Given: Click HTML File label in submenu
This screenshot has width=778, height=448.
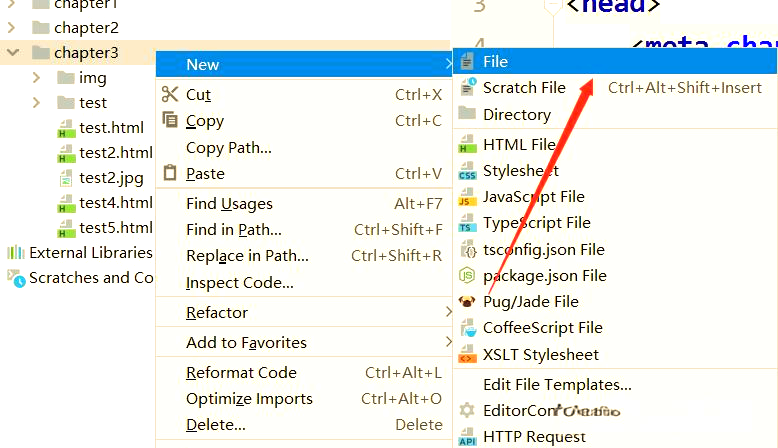Looking at the screenshot, I should coord(519,144).
